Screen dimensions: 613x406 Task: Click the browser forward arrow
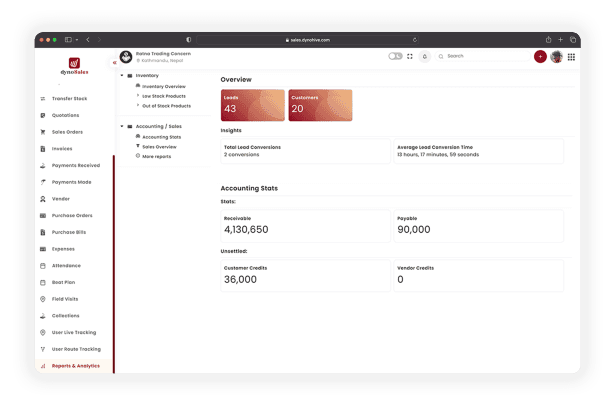point(99,39)
